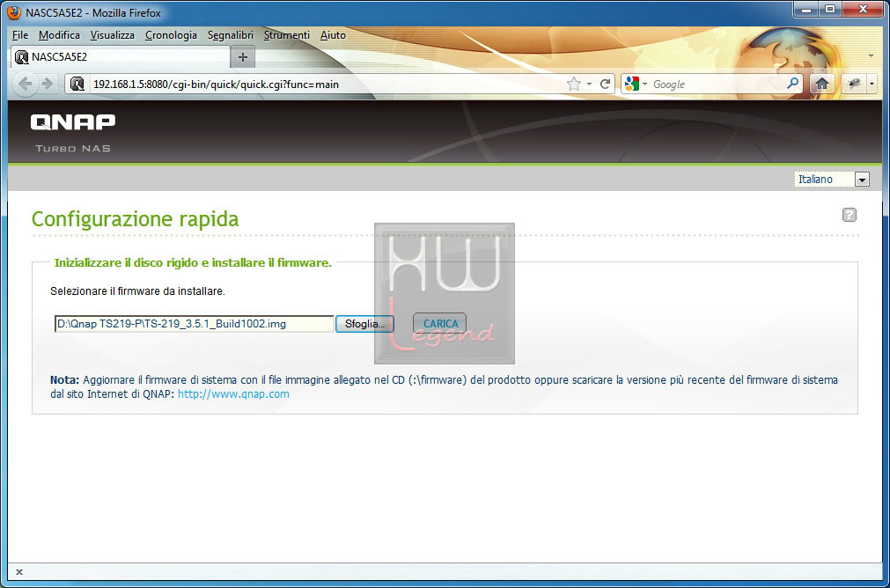Viewport: 890px width, 588px height.
Task: Open the http://www.qnap.com link
Action: point(233,393)
